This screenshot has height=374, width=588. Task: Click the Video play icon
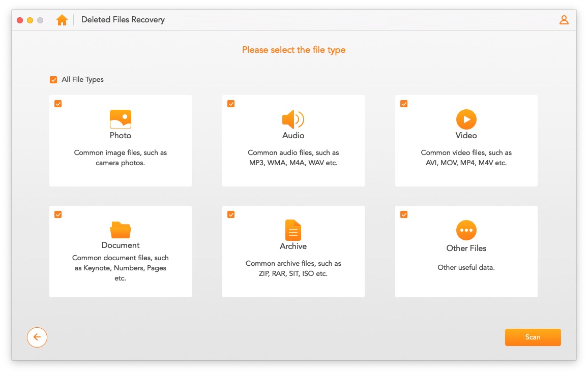tap(466, 119)
